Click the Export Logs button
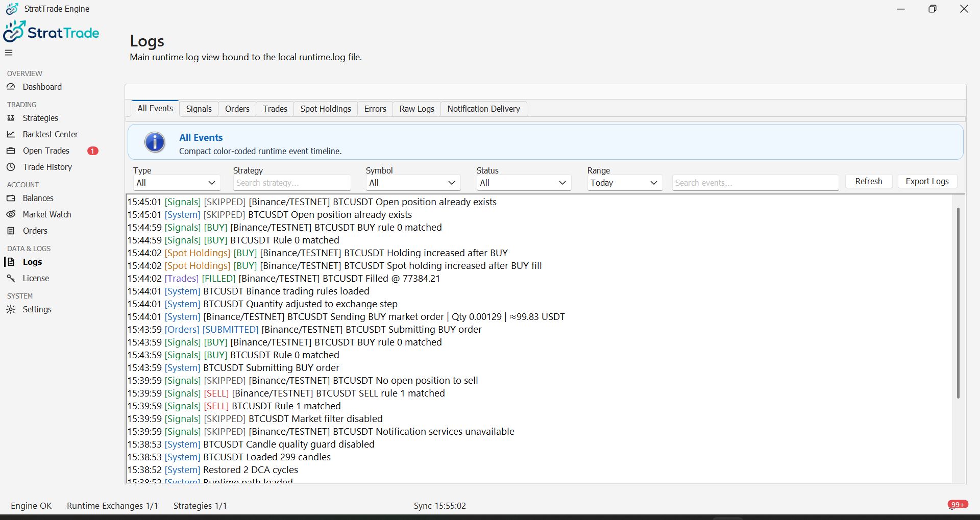The width and height of the screenshot is (980, 520). tap(927, 181)
